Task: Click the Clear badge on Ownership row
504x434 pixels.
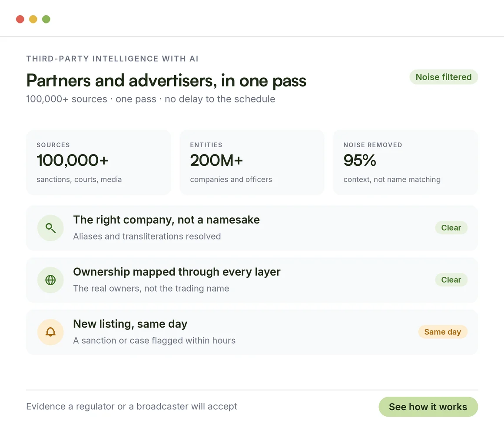Action: click(451, 279)
